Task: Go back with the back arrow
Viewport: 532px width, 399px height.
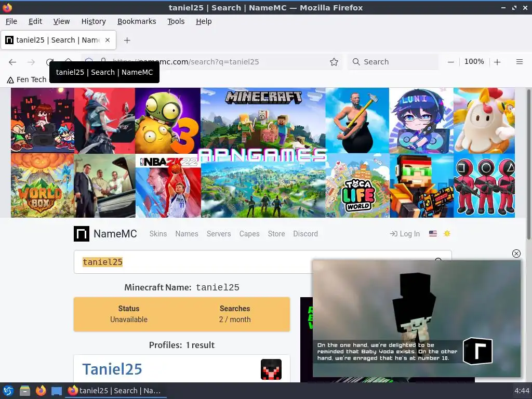Action: pos(12,62)
